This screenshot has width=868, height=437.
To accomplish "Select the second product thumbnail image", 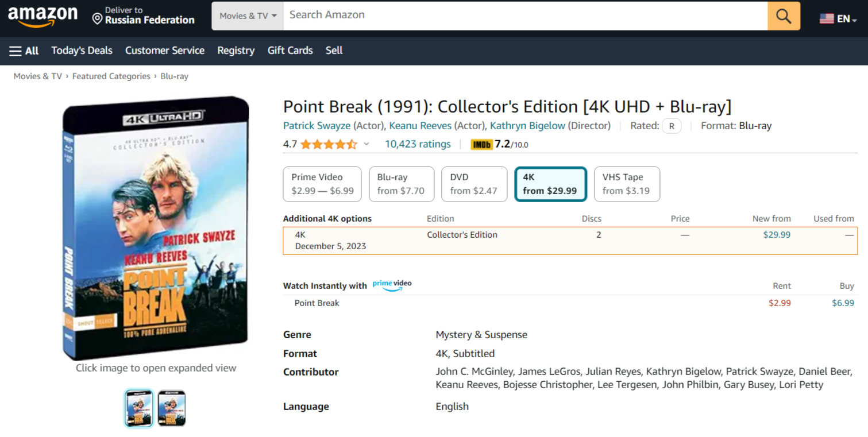I will coord(172,408).
